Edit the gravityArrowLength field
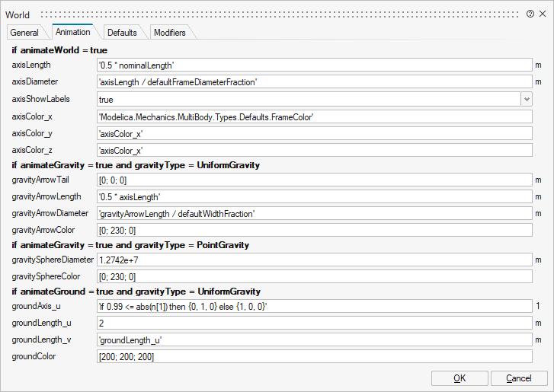The width and height of the screenshot is (554, 392). tap(313, 197)
